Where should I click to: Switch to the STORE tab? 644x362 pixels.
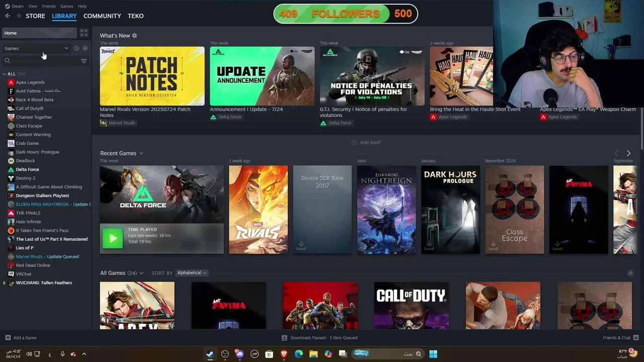pos(35,16)
